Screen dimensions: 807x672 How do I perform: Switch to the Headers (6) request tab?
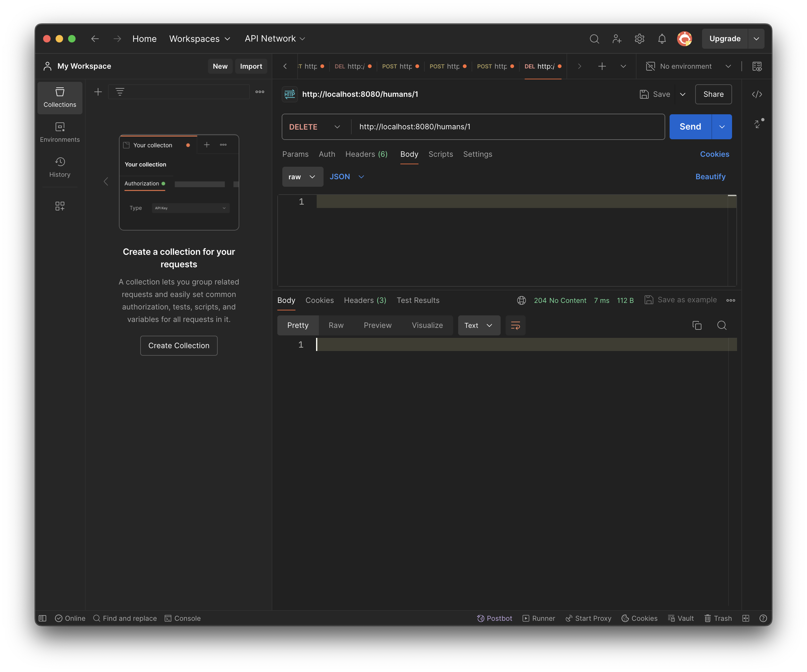click(366, 154)
